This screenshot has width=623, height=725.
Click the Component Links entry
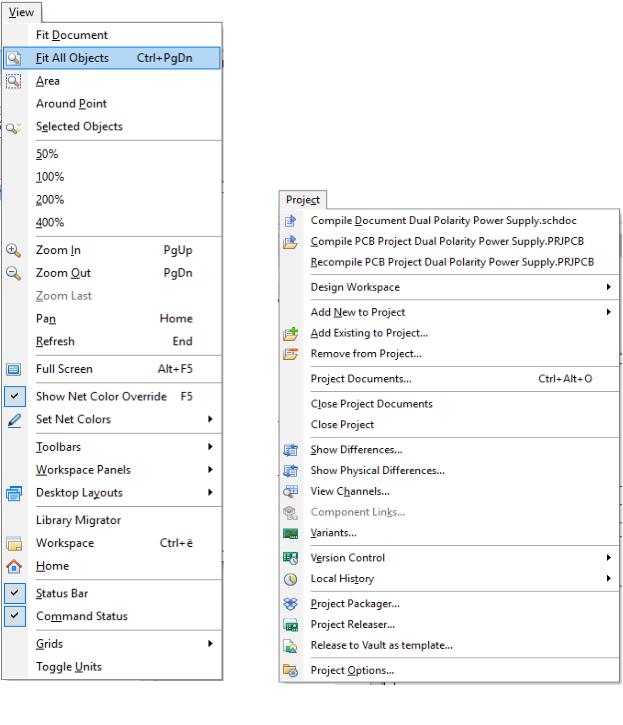click(x=358, y=512)
